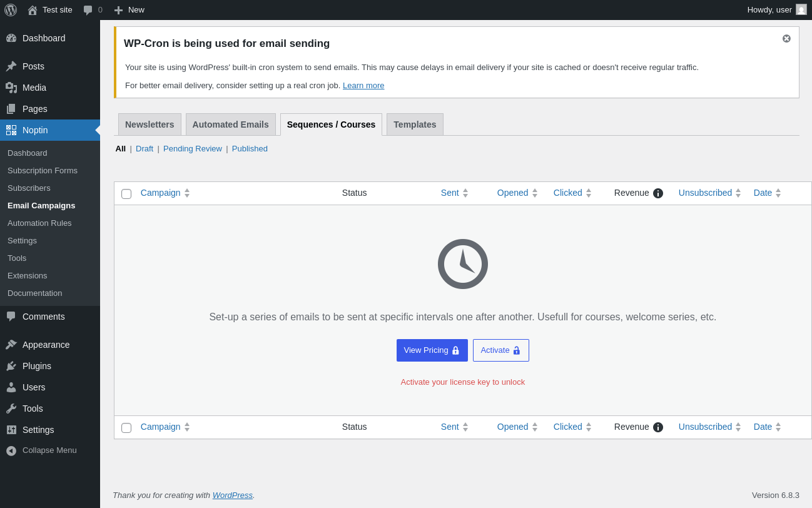Switch to the Automated Emails tab
Image resolution: width=812 pixels, height=508 pixels.
tap(231, 124)
